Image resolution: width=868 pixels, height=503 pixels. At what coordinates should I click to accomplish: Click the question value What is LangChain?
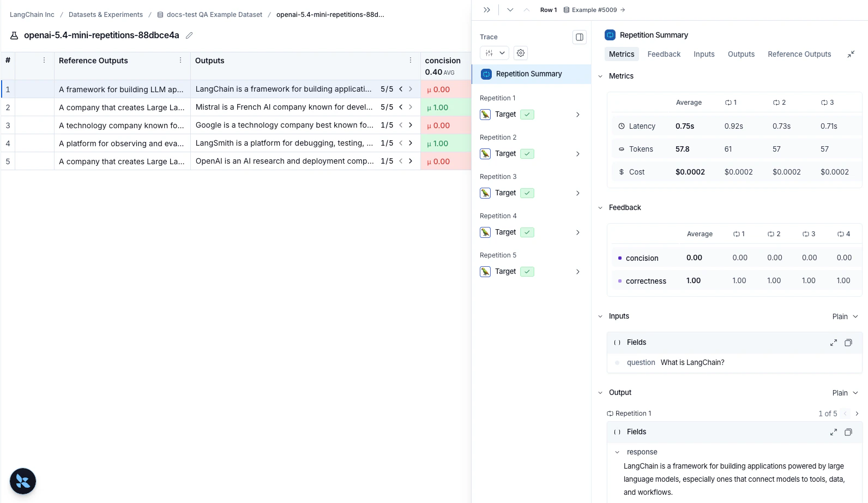coord(692,363)
